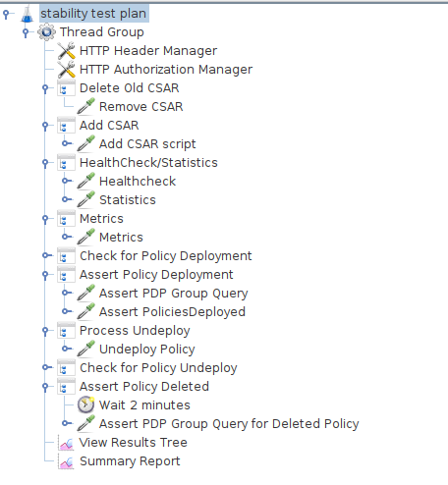Collapse the Delete Old CSAR controller
The image size is (448, 485).
click(x=45, y=88)
